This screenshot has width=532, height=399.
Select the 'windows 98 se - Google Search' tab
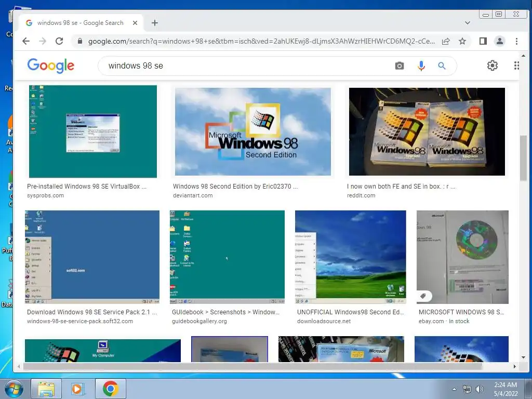tap(81, 23)
